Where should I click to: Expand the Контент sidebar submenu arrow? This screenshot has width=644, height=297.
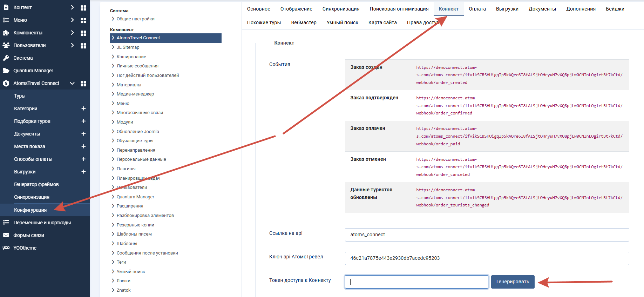pyautogui.click(x=72, y=7)
